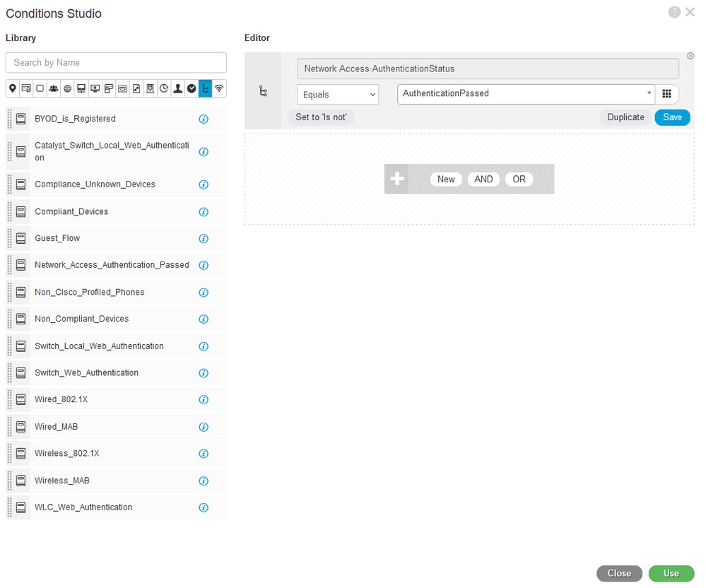Click book icon beside Non_Cisco_Profiled_Phones
This screenshot has width=706, height=588.
pyautogui.click(x=20, y=292)
